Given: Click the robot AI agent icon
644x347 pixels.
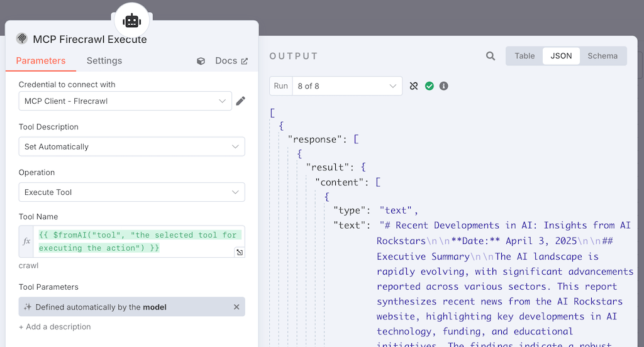Looking at the screenshot, I should 132,21.
